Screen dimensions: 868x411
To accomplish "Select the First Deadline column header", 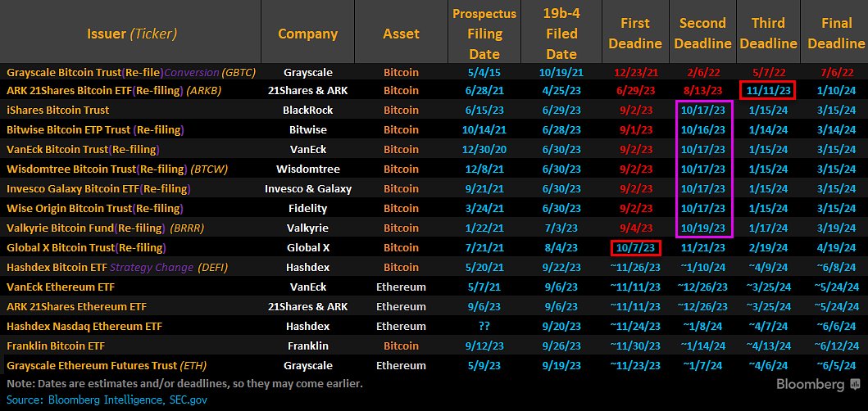I will pos(635,34).
